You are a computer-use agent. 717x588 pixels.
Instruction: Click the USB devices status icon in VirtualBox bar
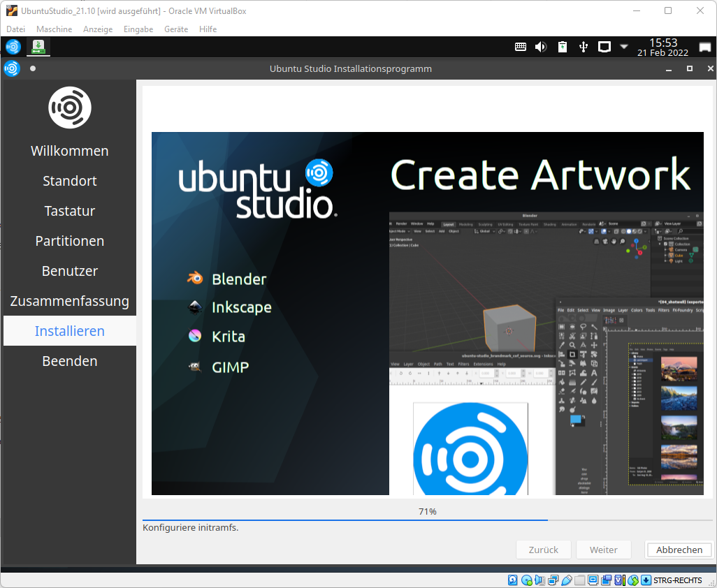(566, 580)
